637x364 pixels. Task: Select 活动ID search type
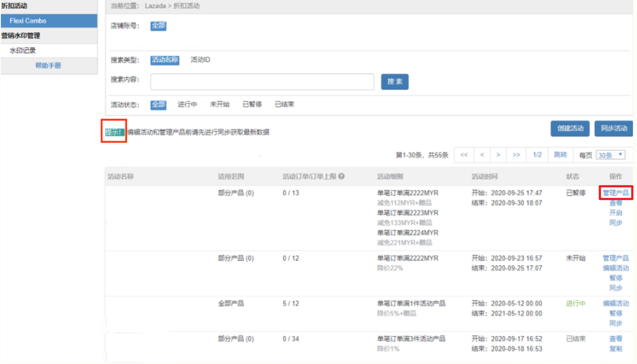(200, 60)
